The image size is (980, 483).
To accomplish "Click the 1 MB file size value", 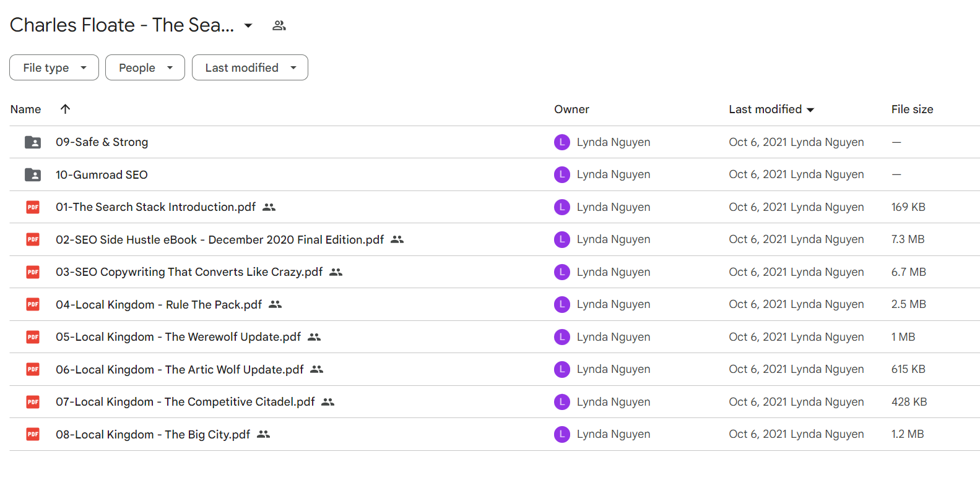I will [x=903, y=337].
